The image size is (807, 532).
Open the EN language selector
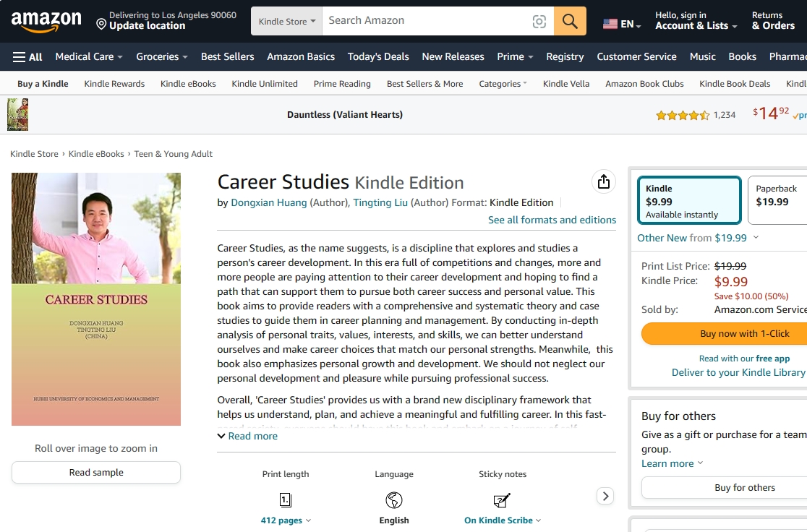620,22
